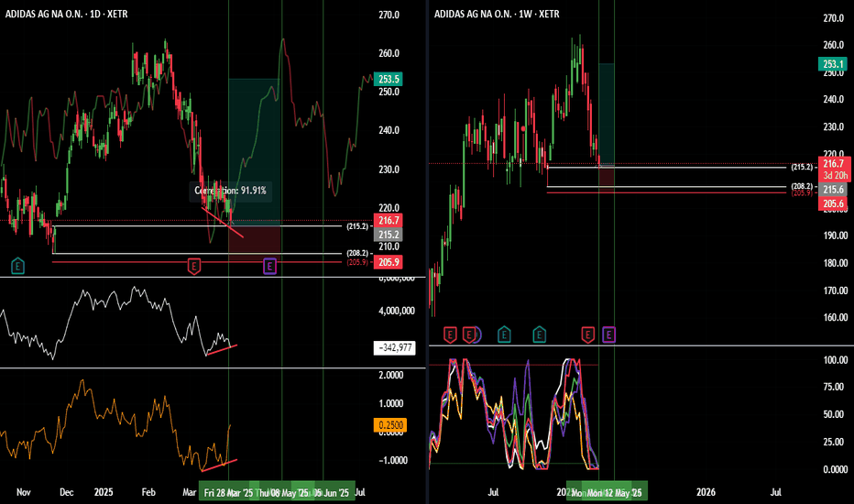
Task: Click the purple earnings E marker on weekly chart
Action: tap(609, 334)
